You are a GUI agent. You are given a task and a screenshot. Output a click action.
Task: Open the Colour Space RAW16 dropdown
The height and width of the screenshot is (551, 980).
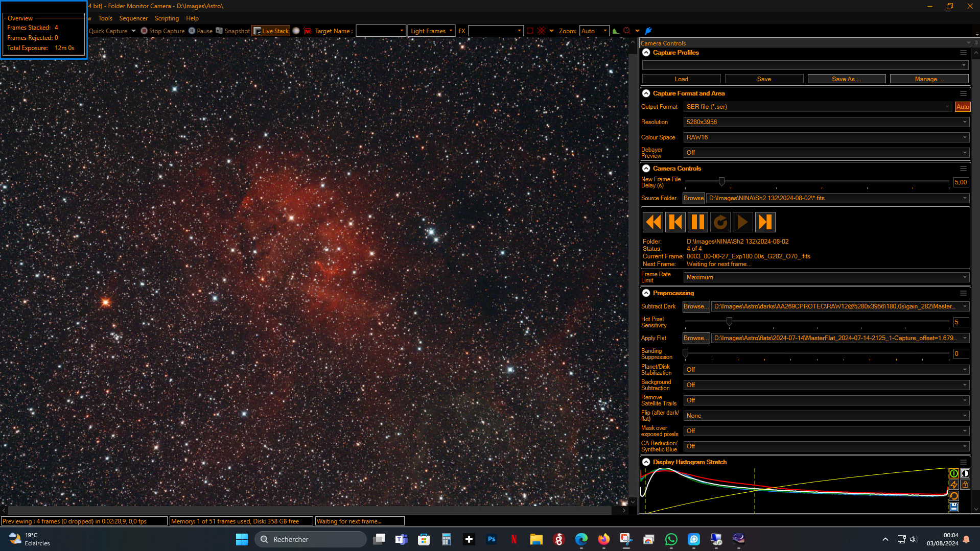tap(826, 137)
